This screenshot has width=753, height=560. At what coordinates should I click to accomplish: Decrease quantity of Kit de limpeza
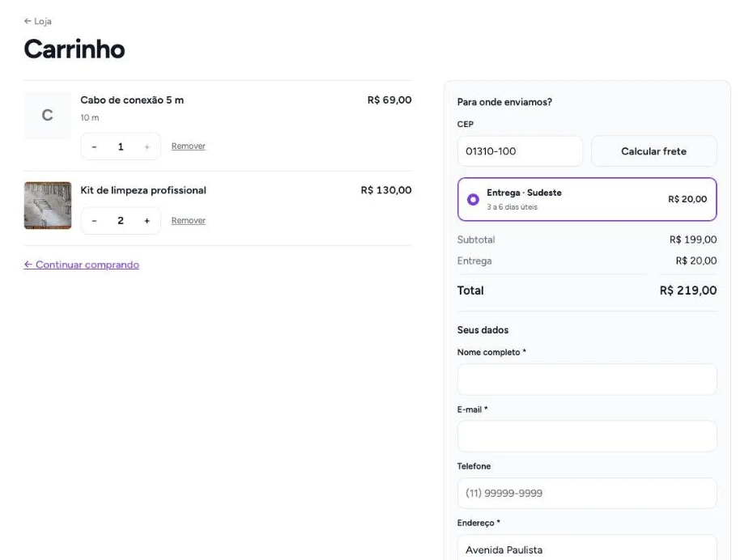(x=94, y=221)
